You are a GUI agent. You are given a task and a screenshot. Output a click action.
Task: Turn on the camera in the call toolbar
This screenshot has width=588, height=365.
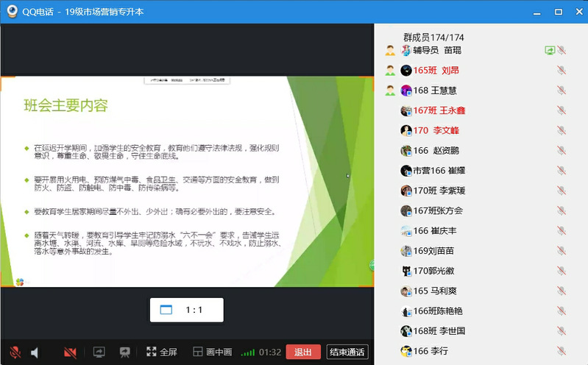(70, 352)
